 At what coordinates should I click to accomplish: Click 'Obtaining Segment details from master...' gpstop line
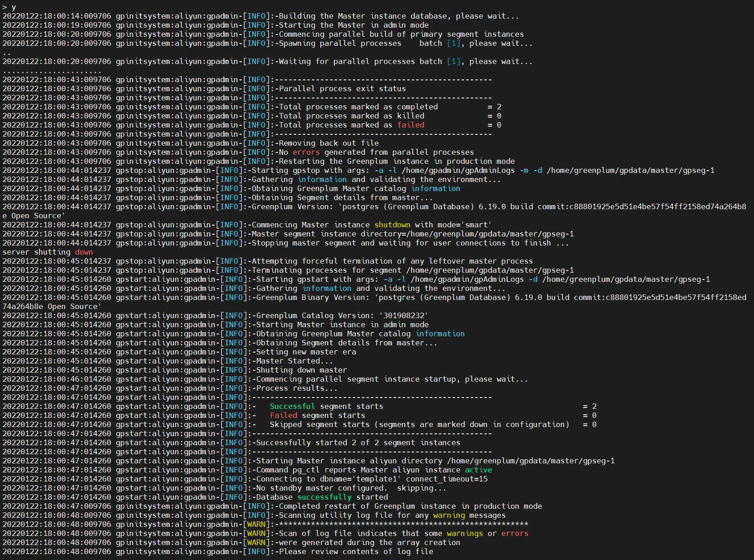tap(218, 198)
